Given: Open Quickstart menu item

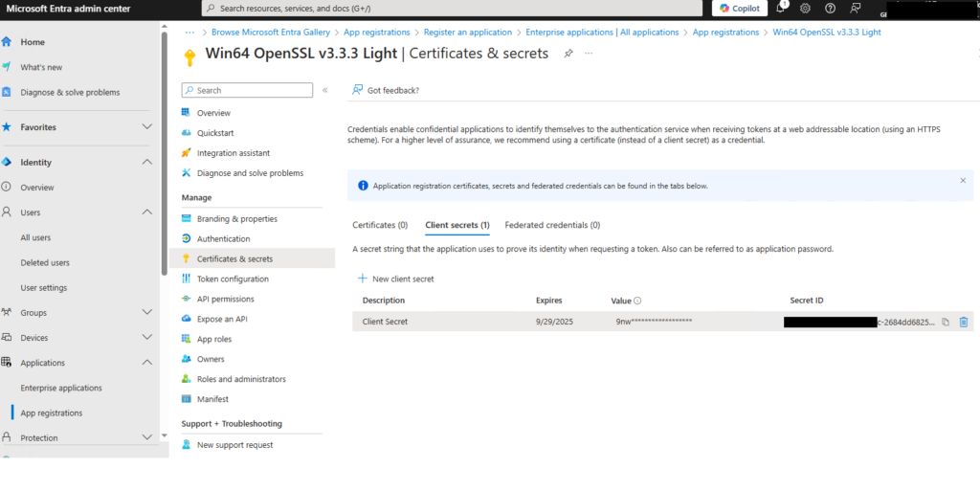Looking at the screenshot, I should point(215,133).
